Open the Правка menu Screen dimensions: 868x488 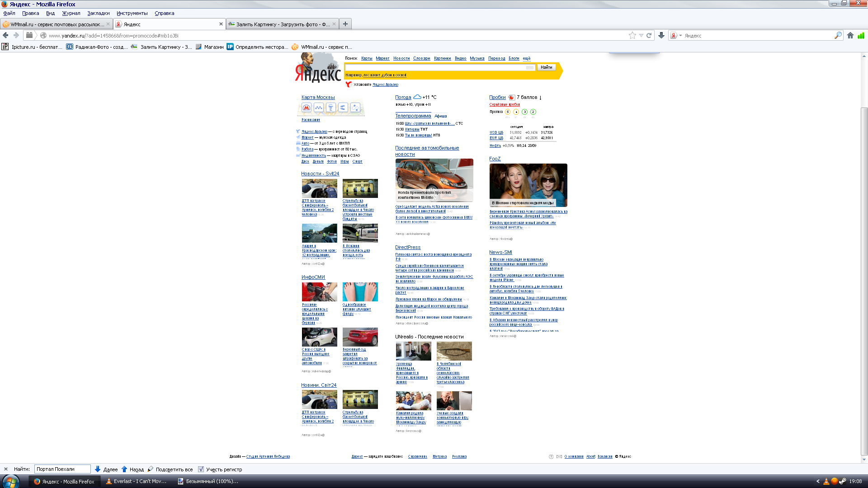[30, 13]
